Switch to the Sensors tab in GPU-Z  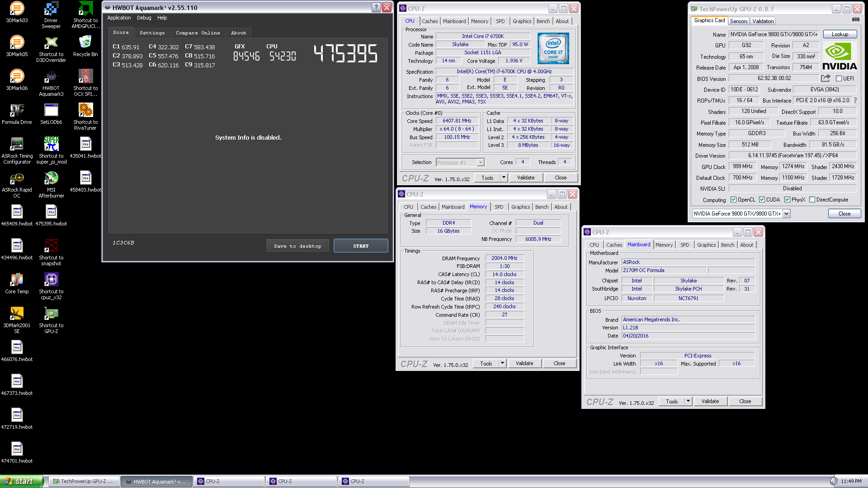click(x=739, y=21)
